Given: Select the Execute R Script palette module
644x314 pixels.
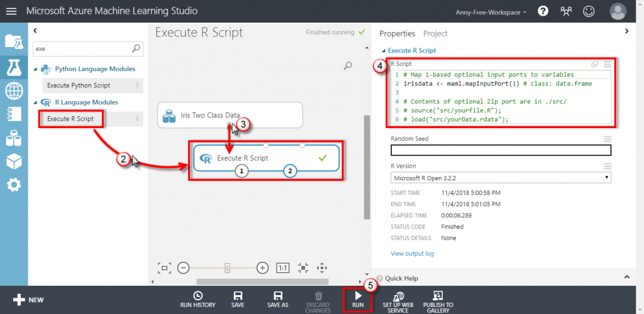Looking at the screenshot, I should pyautogui.click(x=93, y=119).
